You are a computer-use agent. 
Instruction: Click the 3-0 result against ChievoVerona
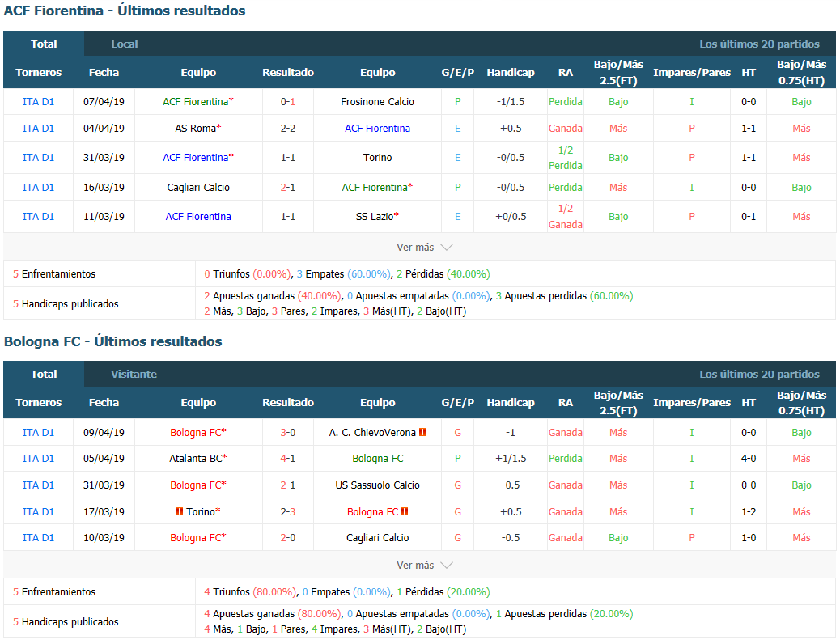pos(288,432)
